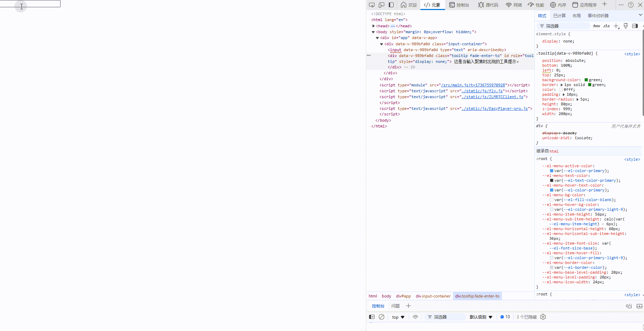The width and height of the screenshot is (644, 331).
Task: Open --el-menu-text-color dark swatch
Action: (x=552, y=180)
